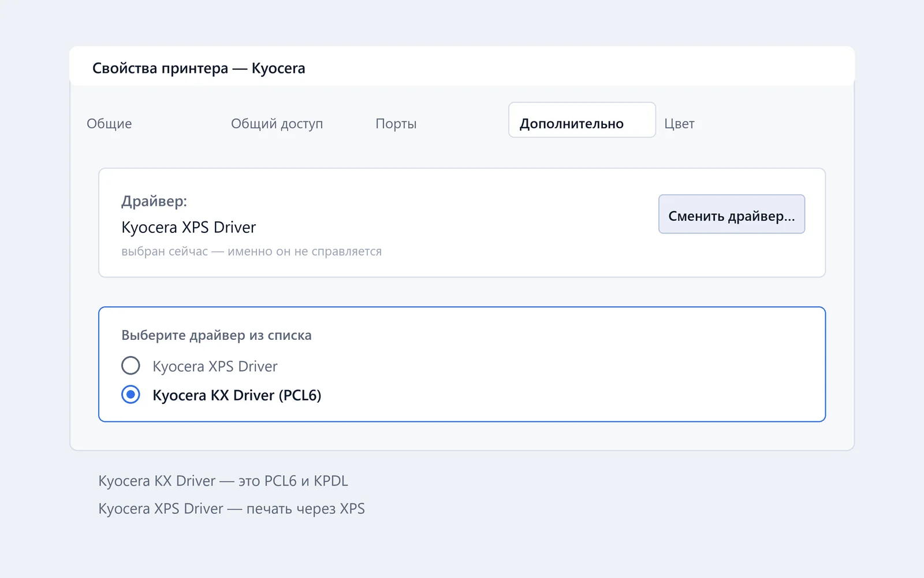Choose the Kyocera KX Driver (PCL6) radio button
This screenshot has width=924, height=578.
[x=131, y=395]
